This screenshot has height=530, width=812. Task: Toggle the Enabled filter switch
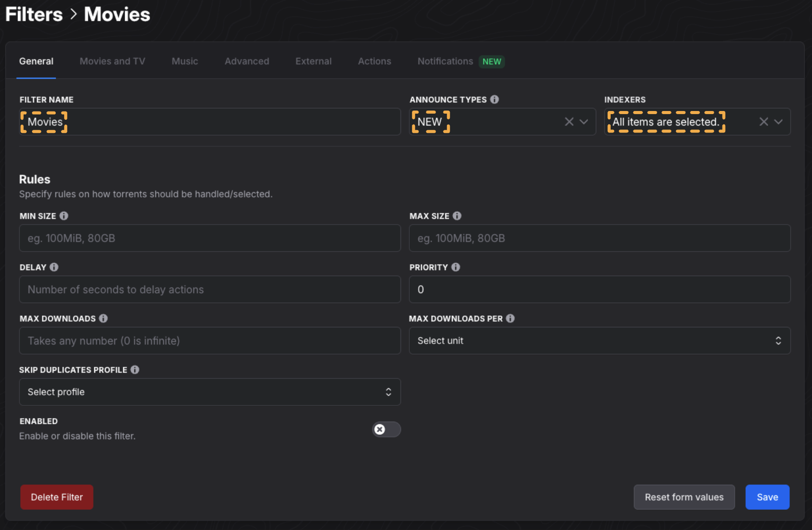[386, 429]
